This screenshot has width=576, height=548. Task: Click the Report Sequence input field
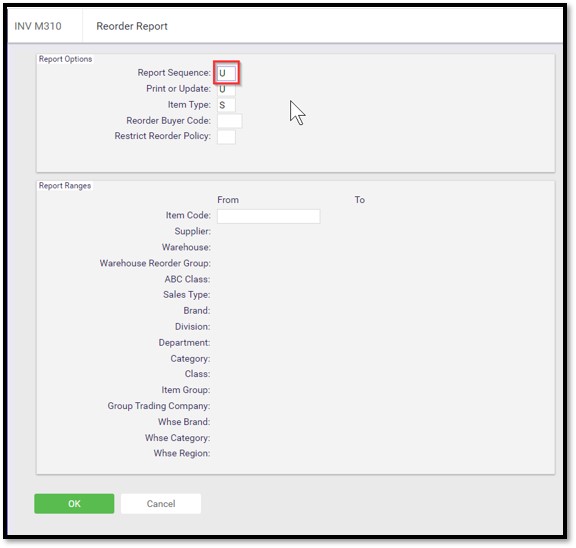point(226,73)
